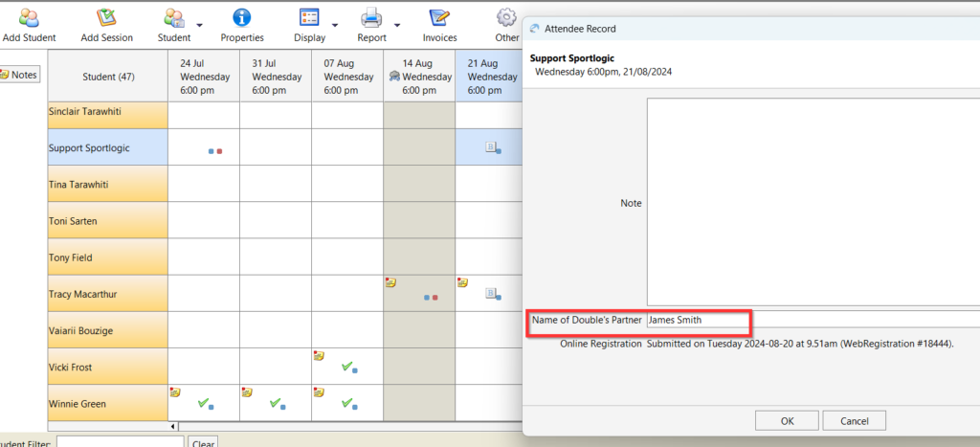Click the Note text area

(813, 202)
